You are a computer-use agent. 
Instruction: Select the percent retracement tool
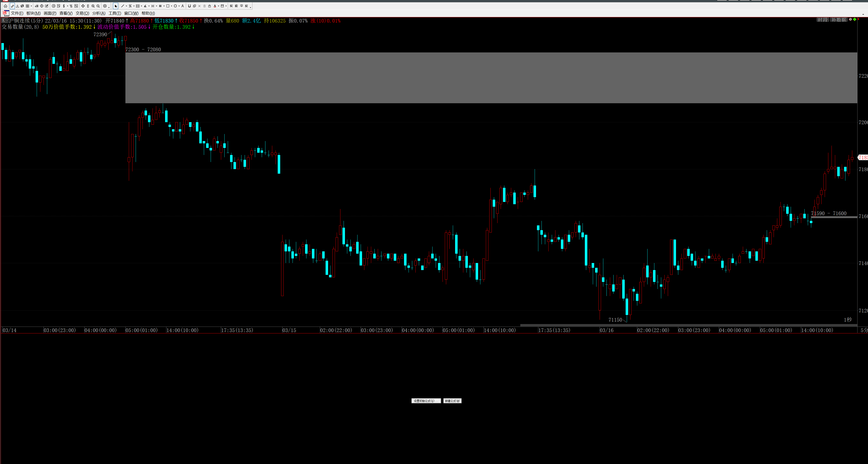130,6
